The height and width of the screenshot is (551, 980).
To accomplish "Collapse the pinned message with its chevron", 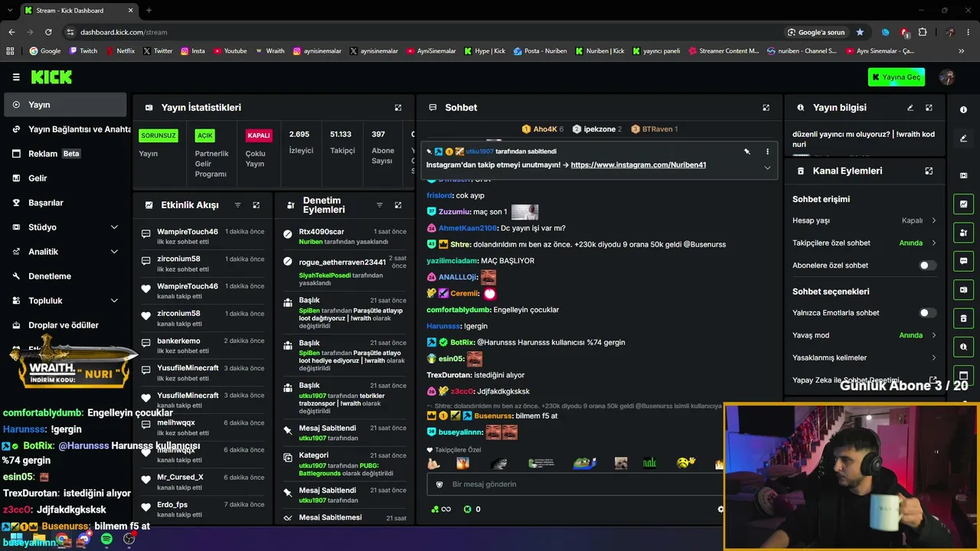I will (767, 168).
